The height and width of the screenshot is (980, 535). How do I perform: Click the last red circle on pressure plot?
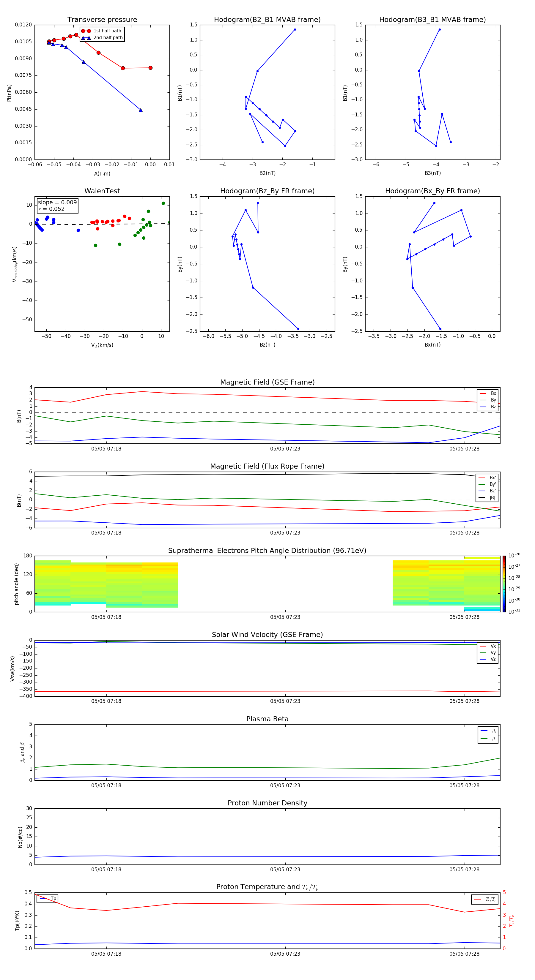click(x=150, y=68)
